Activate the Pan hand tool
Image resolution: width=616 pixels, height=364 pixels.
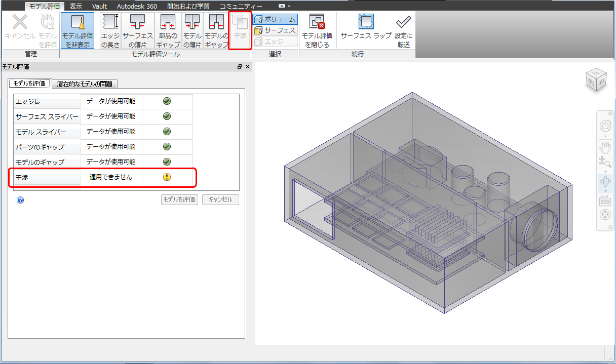(x=605, y=148)
